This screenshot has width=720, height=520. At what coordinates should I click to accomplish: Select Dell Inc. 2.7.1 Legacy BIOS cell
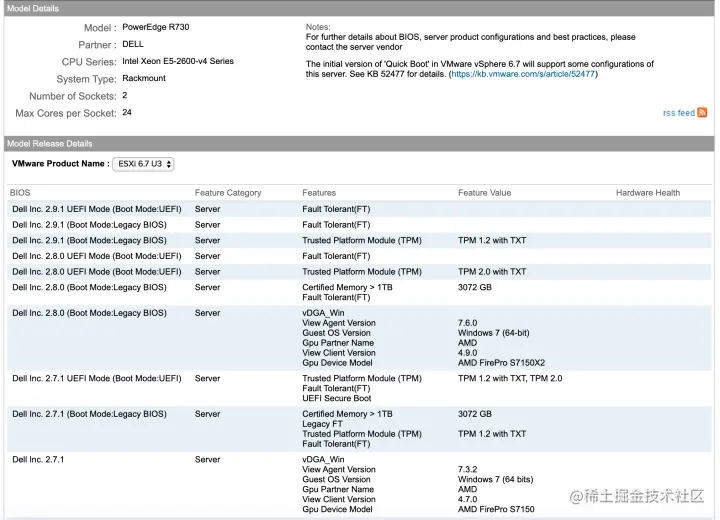pos(90,414)
